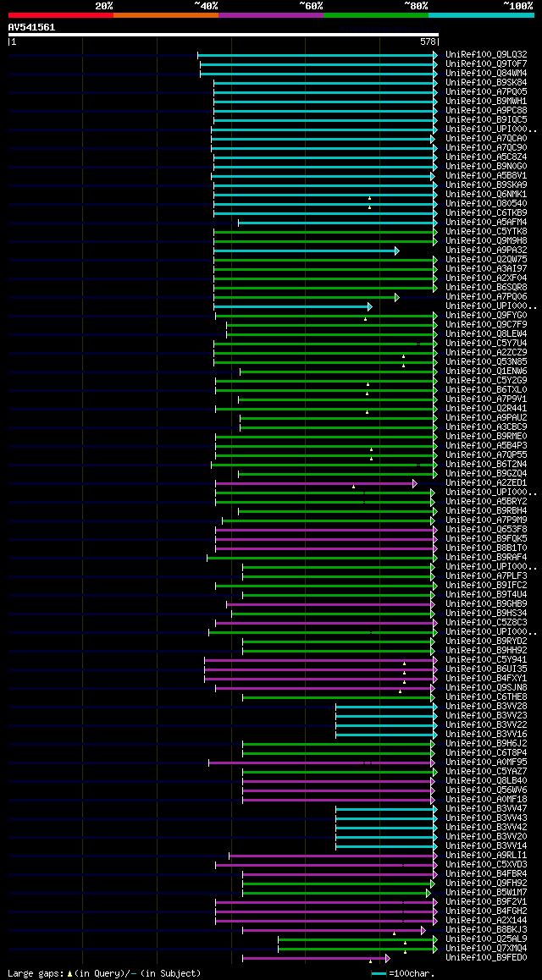Select the label UniRef100_B3VV28
The image size is (542, 980).
click(x=486, y=707)
